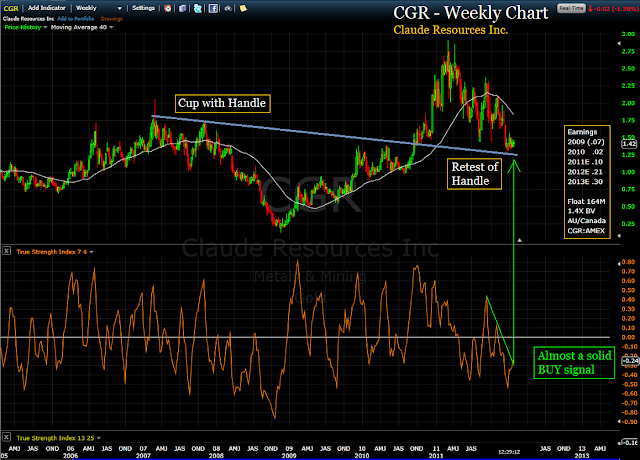Expand True Strength Index 13 25 options arrow
Image resolution: width=640 pixels, height=460 pixels.
(99, 438)
